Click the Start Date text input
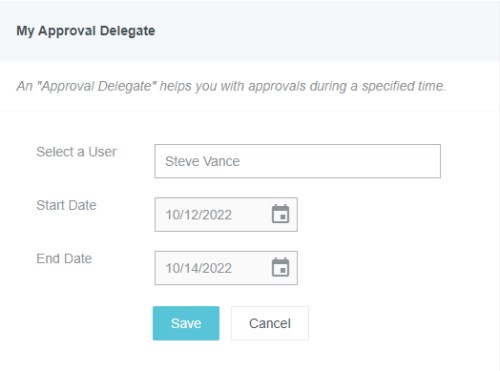The width and height of the screenshot is (500, 371). pyautogui.click(x=226, y=215)
